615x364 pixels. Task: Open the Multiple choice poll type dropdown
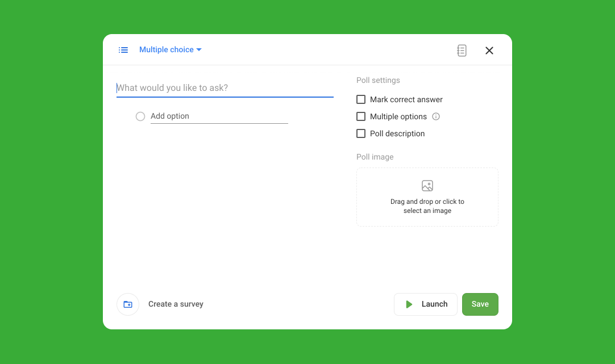point(170,50)
